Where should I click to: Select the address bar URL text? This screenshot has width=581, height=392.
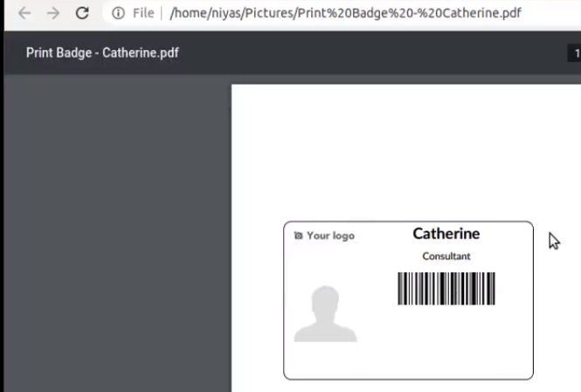(x=345, y=13)
